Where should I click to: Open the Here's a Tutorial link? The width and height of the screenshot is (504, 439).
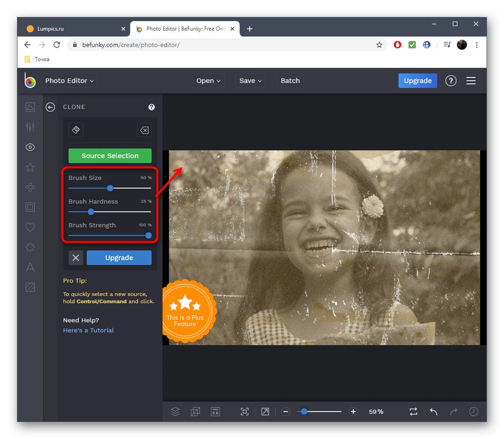[x=89, y=330]
